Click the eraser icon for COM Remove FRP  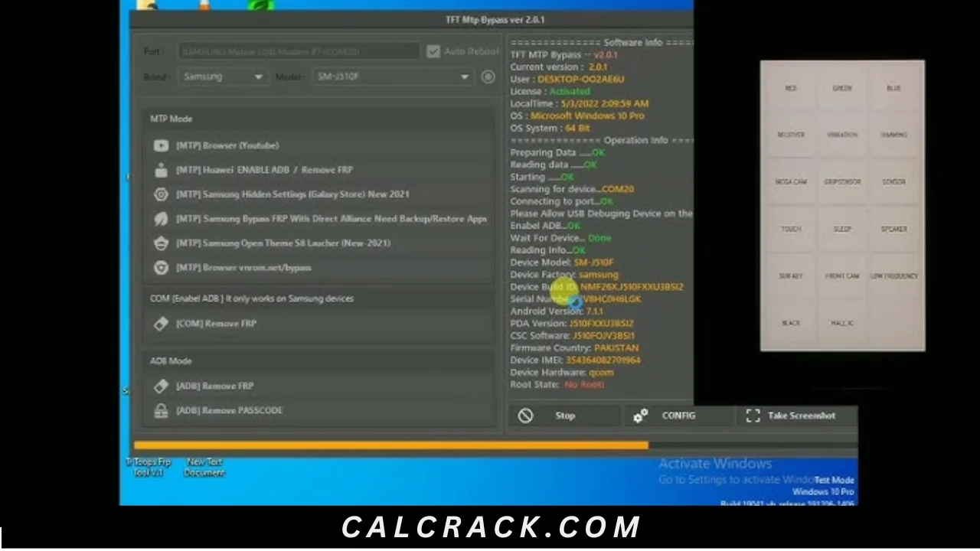[x=161, y=324]
